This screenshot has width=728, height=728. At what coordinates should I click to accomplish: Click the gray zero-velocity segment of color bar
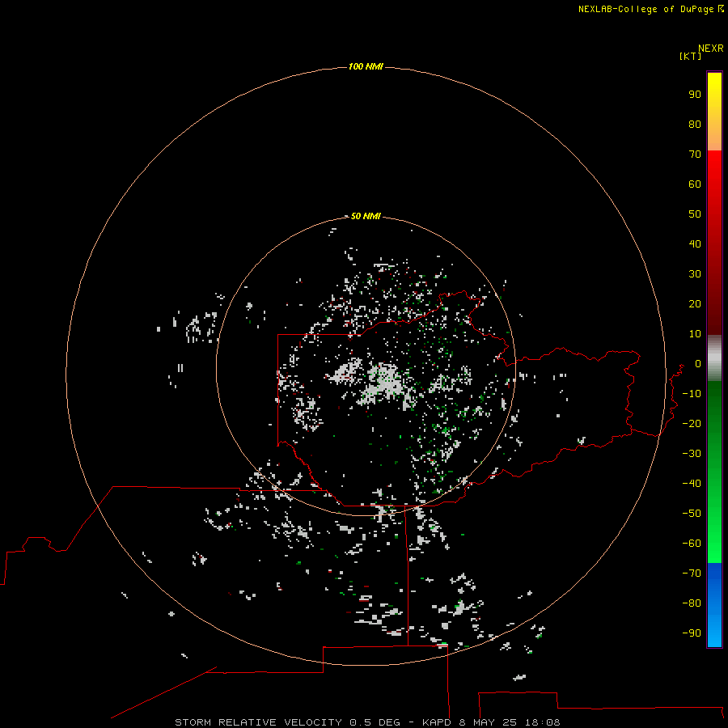click(x=714, y=358)
